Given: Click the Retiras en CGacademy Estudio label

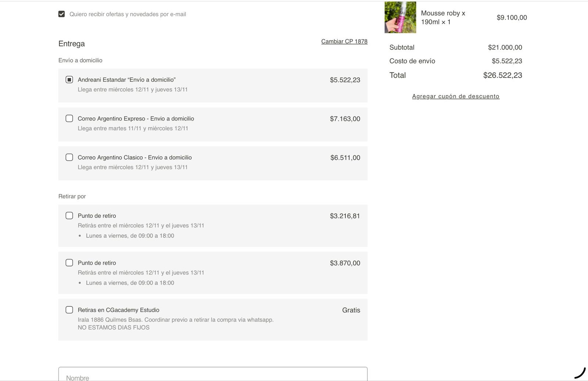Looking at the screenshot, I should click(x=118, y=310).
